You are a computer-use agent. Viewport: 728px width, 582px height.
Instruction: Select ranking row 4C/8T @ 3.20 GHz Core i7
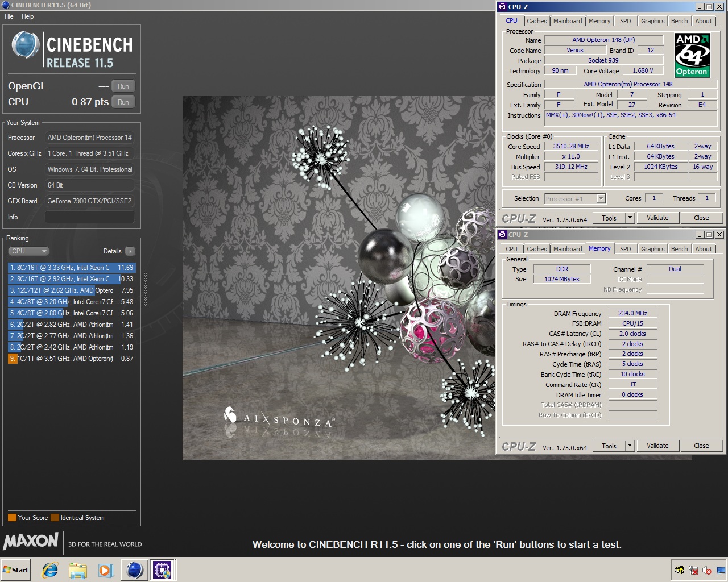pyautogui.click(x=72, y=302)
